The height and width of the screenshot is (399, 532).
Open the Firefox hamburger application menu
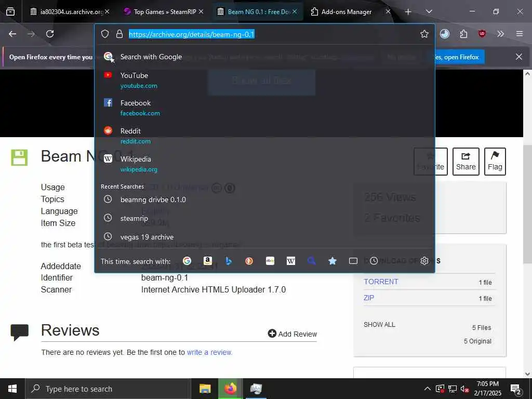tap(520, 34)
